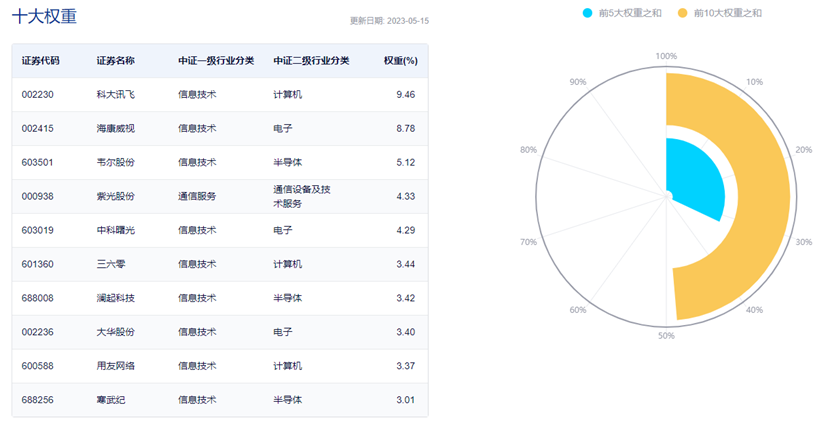This screenshot has height=435, width=830.
Task: Click the 更新日期 2023-05-15 label
Action: point(390,20)
